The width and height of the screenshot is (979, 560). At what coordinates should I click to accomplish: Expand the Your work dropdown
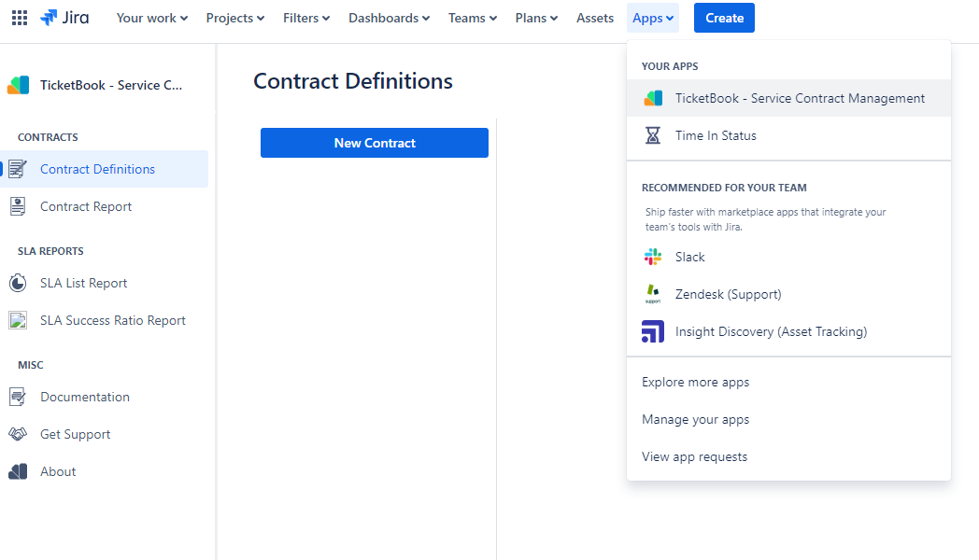click(x=151, y=18)
